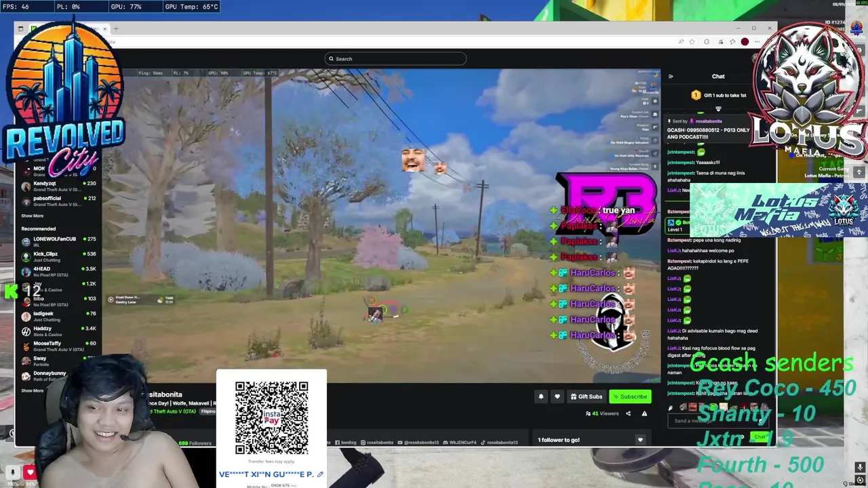The height and width of the screenshot is (488, 868).
Task: Click the Chat panel header title
Action: click(718, 77)
